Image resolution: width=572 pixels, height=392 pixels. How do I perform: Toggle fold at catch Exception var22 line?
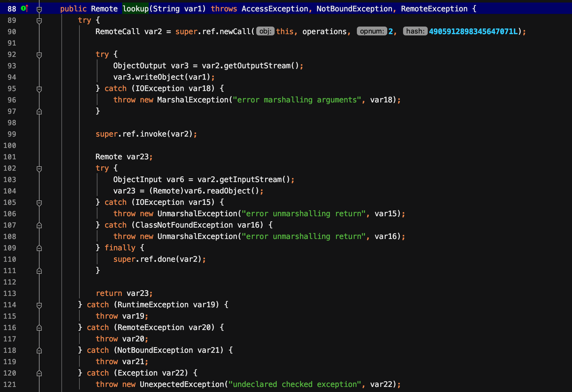click(x=39, y=373)
